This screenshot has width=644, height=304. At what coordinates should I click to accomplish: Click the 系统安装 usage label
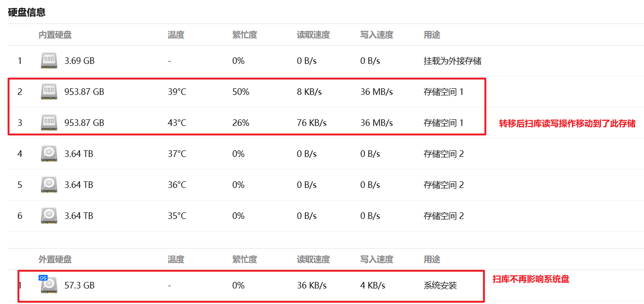pos(440,286)
